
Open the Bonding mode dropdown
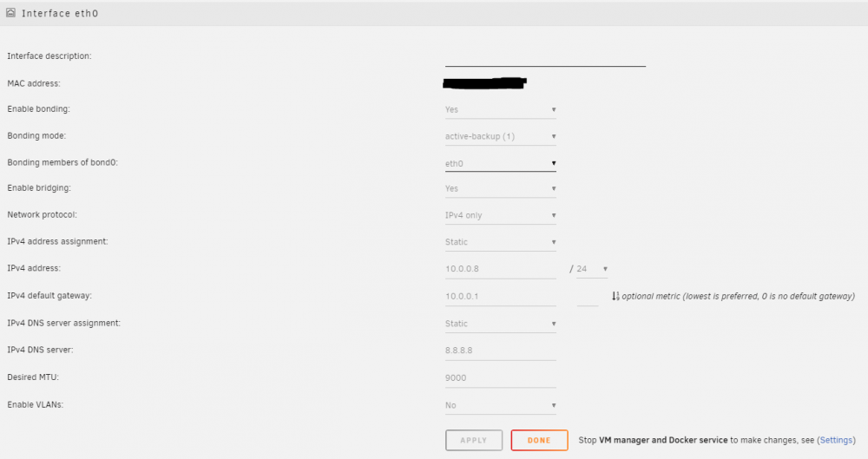(x=501, y=136)
